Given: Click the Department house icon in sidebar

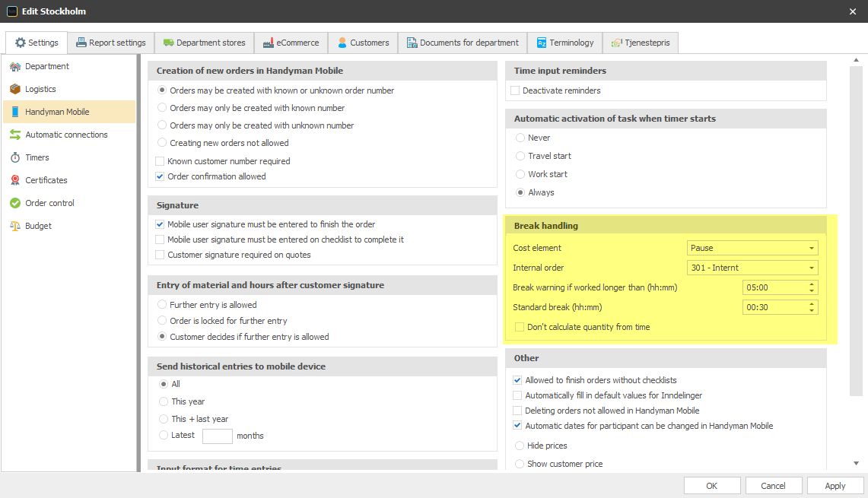Looking at the screenshot, I should (15, 66).
